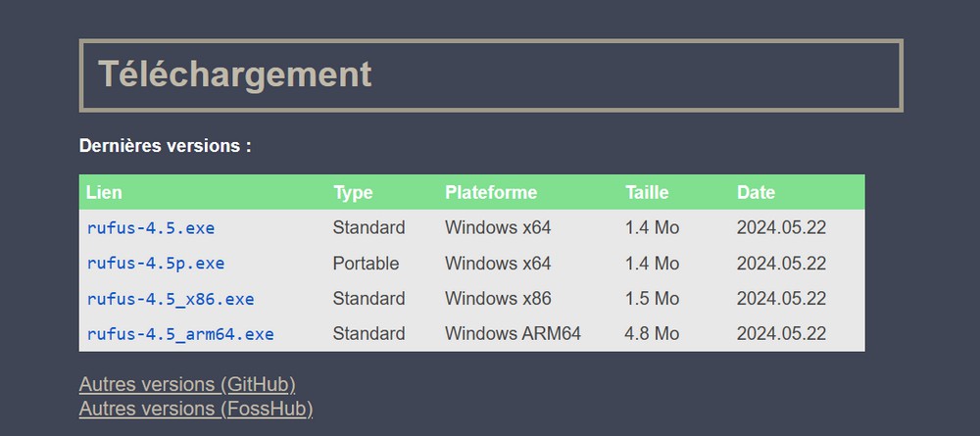Click the Téléchargement section heading

click(235, 74)
